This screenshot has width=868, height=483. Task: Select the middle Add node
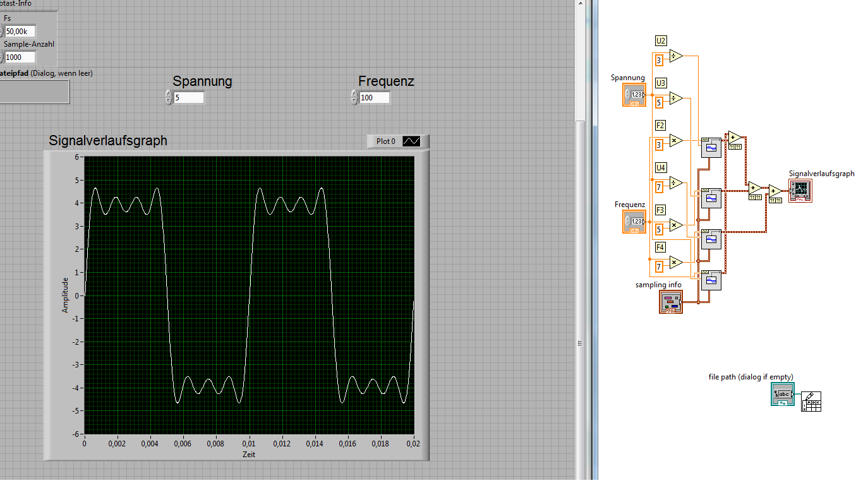click(755, 188)
